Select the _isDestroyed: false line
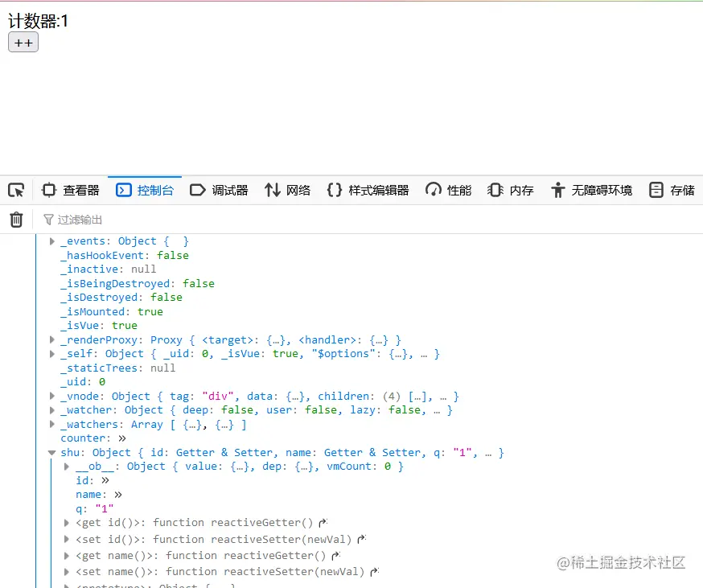This screenshot has height=588, width=703. point(121,298)
